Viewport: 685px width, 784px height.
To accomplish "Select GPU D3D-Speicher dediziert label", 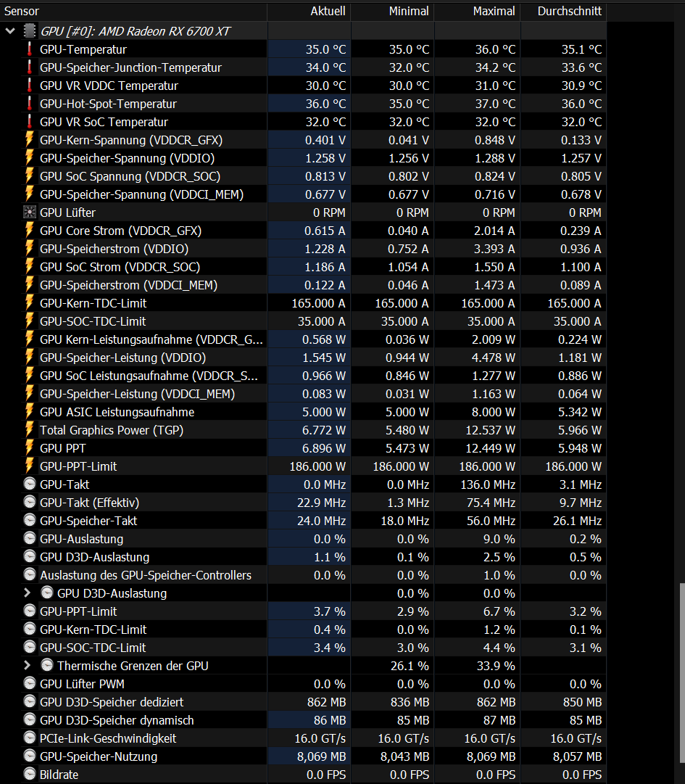I will coord(112,702).
